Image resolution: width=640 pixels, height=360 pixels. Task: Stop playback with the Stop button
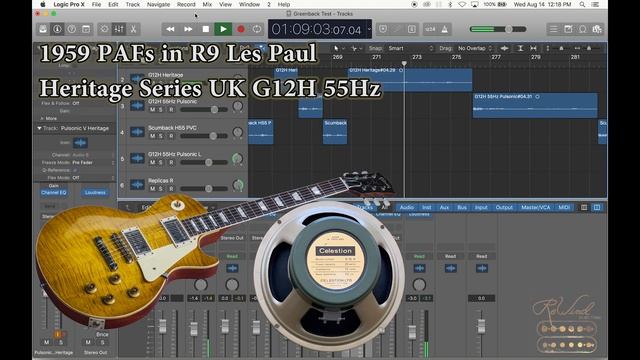pos(206,29)
